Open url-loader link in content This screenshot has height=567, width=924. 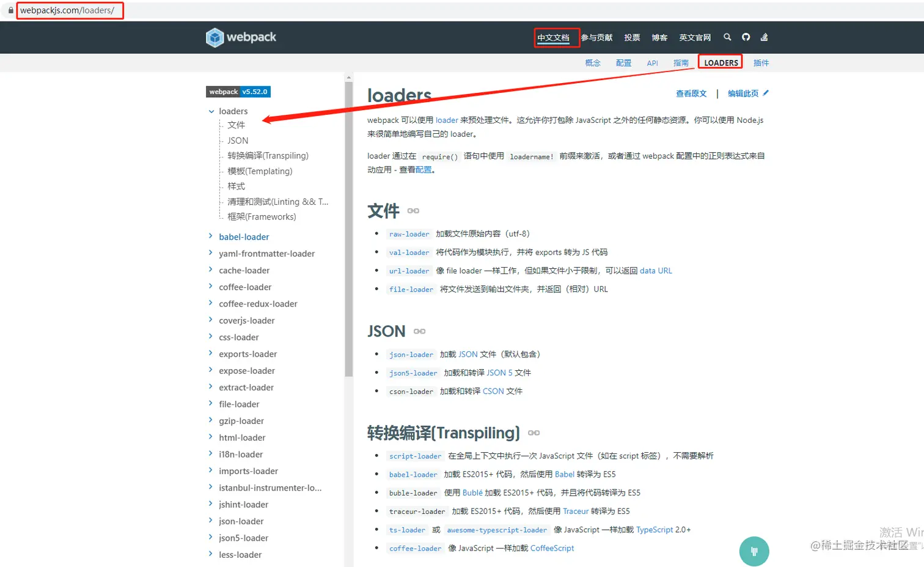click(409, 271)
